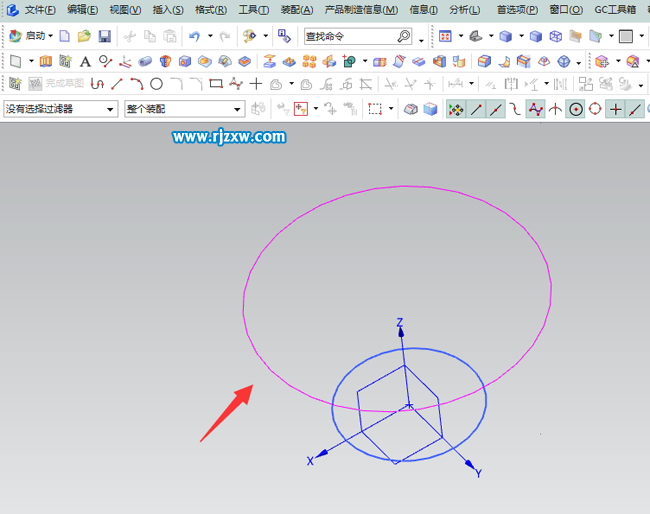Click the Text 'A' tool icon

tap(85, 61)
